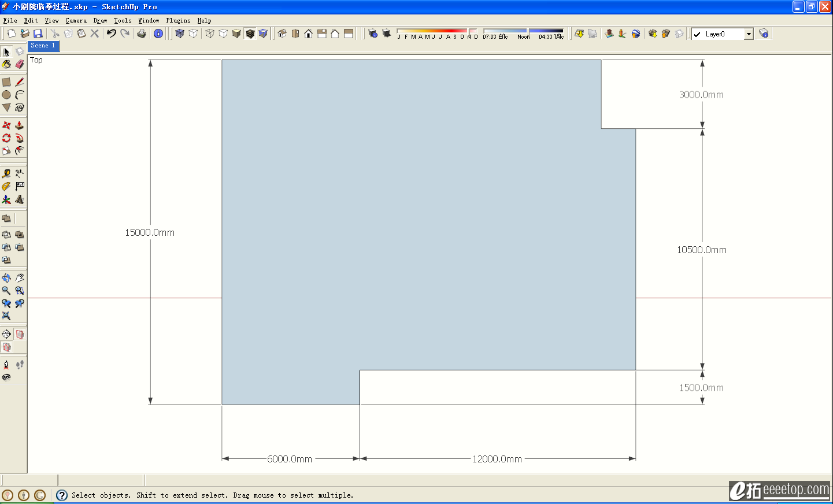Choose the Eraser tool
The height and width of the screenshot is (504, 833).
click(20, 64)
